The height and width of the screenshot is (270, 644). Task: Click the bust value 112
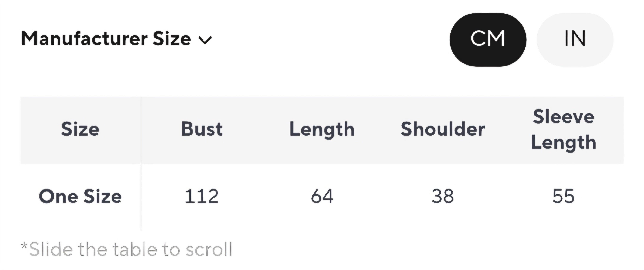click(x=202, y=197)
